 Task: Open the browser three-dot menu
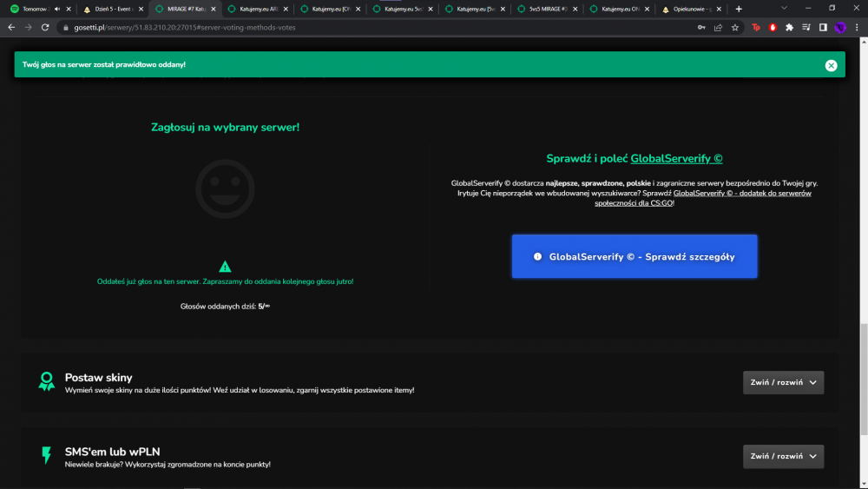point(857,27)
